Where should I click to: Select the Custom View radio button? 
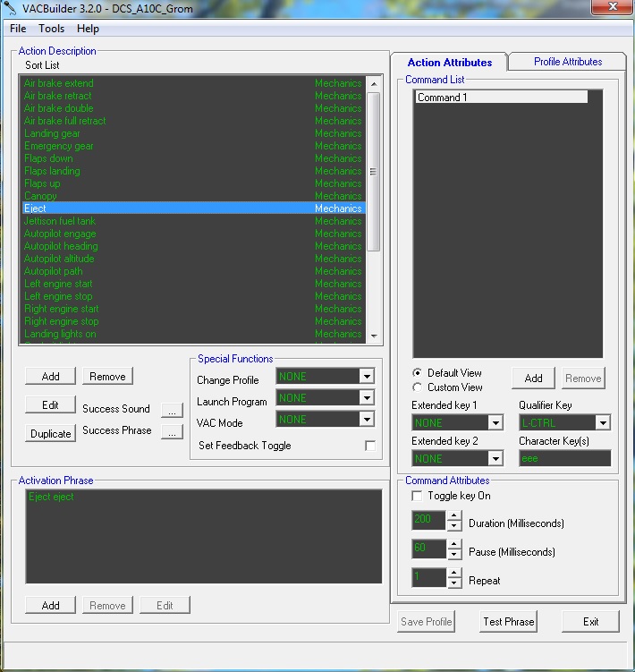pos(417,387)
